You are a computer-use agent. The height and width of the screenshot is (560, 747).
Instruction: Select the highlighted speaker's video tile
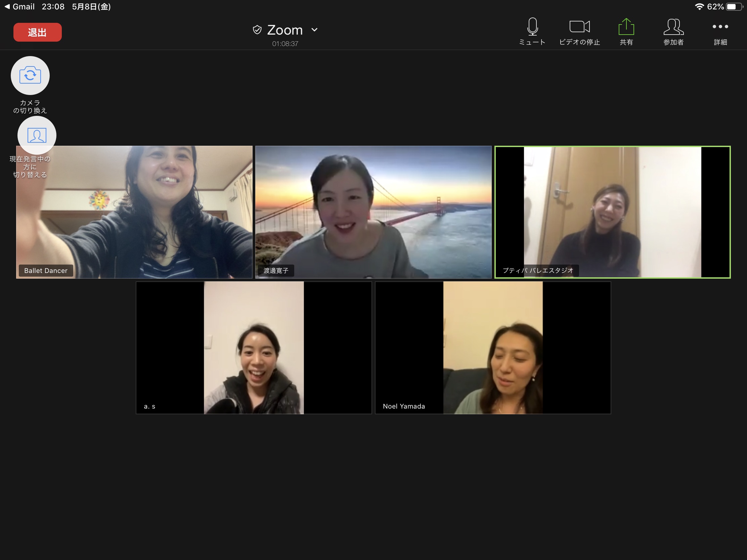coord(612,212)
